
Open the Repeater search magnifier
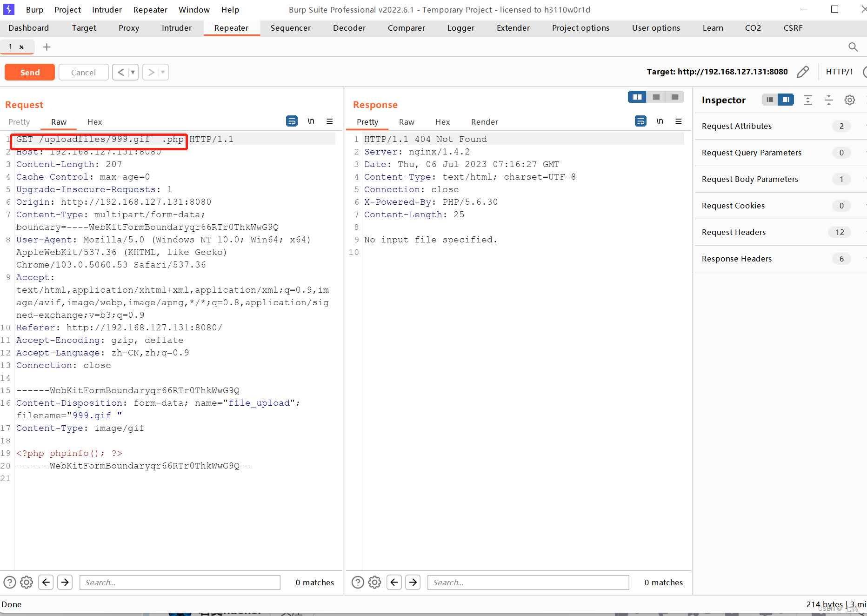[x=853, y=47]
